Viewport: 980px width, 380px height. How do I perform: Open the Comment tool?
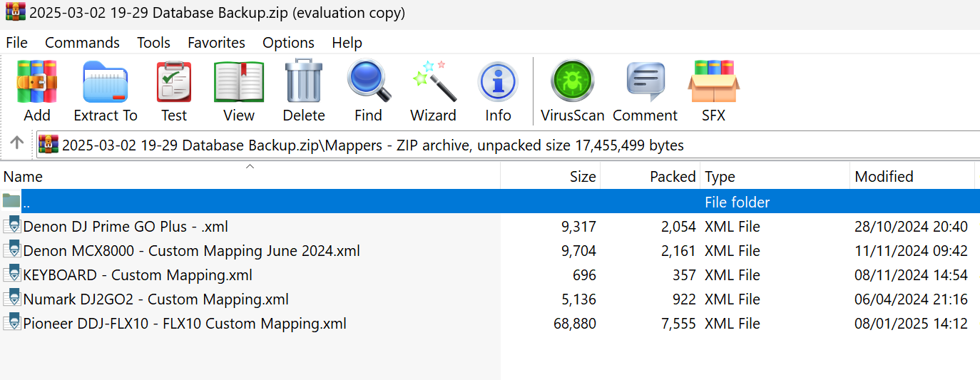click(x=645, y=82)
